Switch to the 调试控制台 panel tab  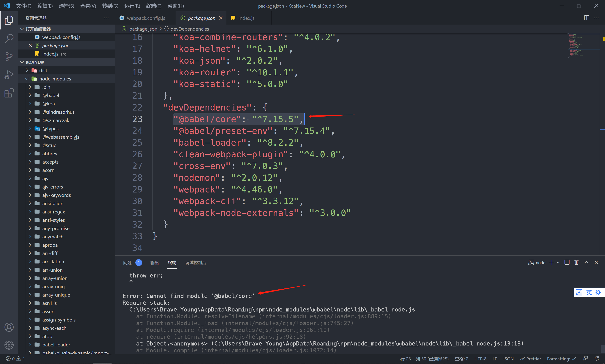[195, 262]
